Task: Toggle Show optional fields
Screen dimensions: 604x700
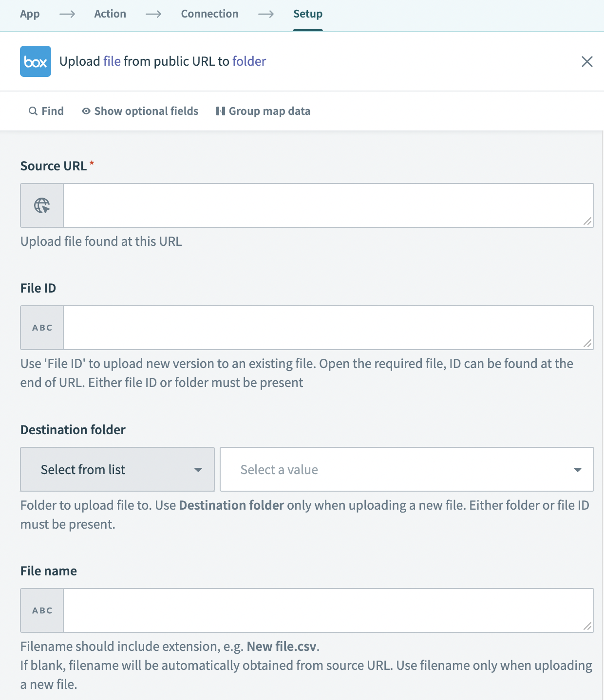Action: click(140, 111)
